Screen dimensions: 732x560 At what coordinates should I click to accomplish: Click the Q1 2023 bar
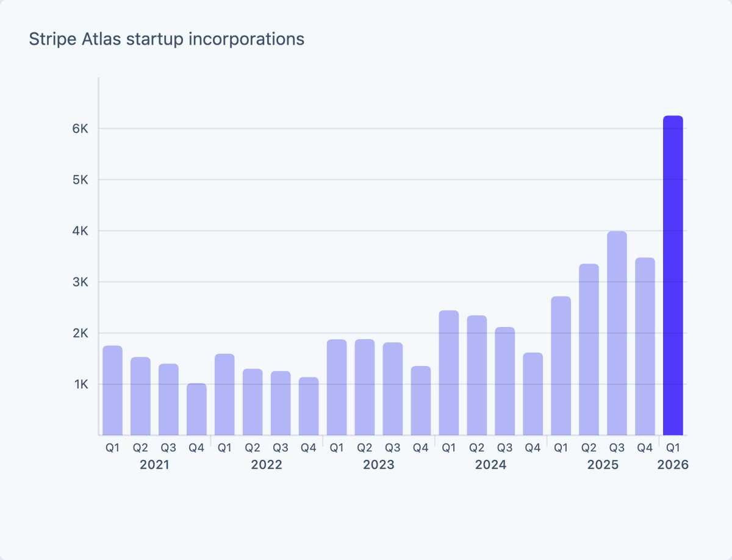click(x=337, y=387)
